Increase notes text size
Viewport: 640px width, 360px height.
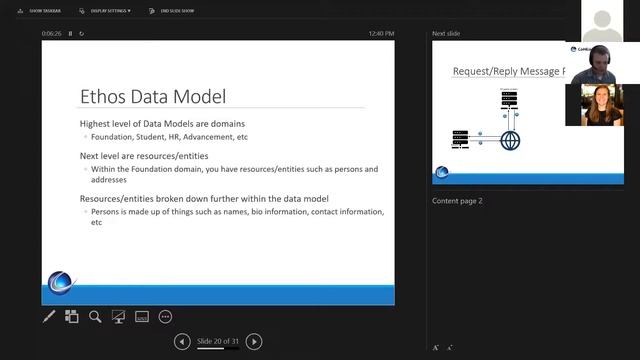click(436, 348)
